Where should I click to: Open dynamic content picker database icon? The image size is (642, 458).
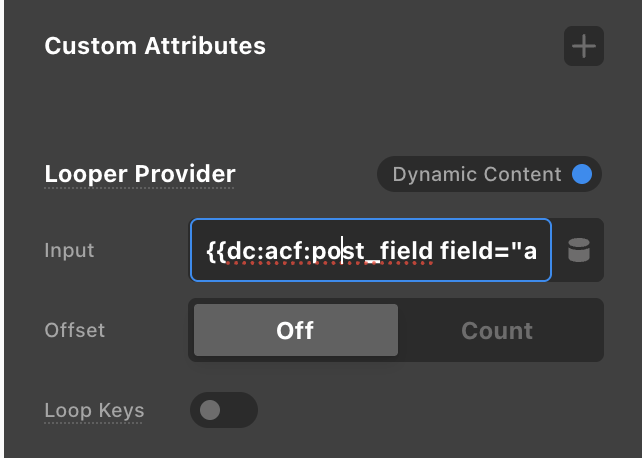(578, 250)
